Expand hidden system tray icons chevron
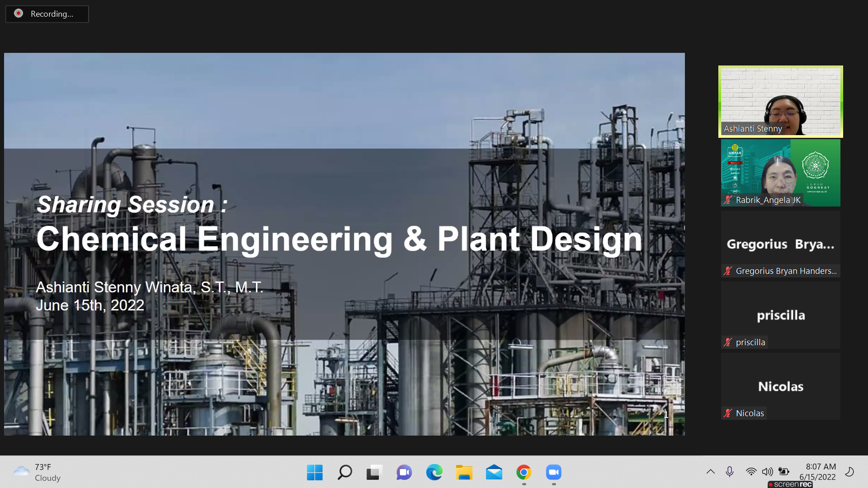 (x=710, y=472)
